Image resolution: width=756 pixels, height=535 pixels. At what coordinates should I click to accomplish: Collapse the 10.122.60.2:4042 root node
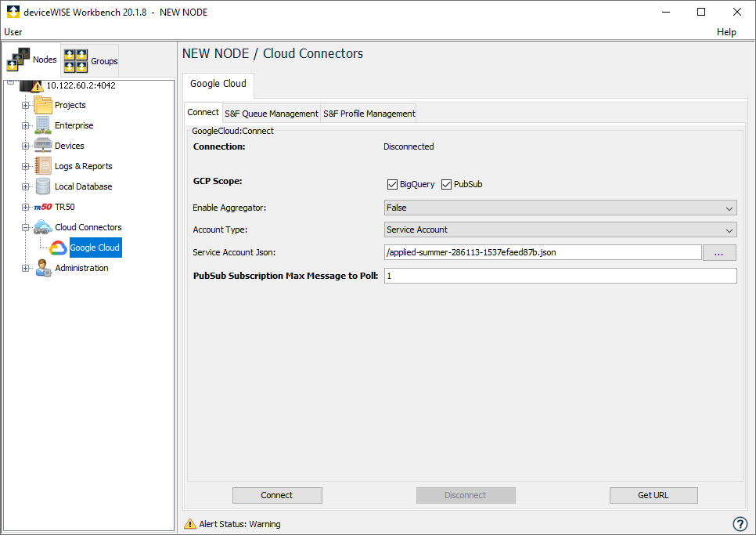(x=11, y=82)
